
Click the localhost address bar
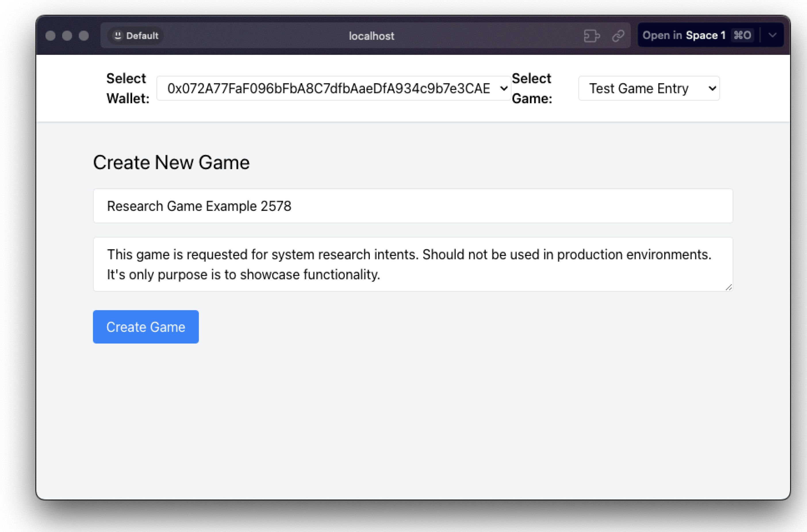[371, 36]
